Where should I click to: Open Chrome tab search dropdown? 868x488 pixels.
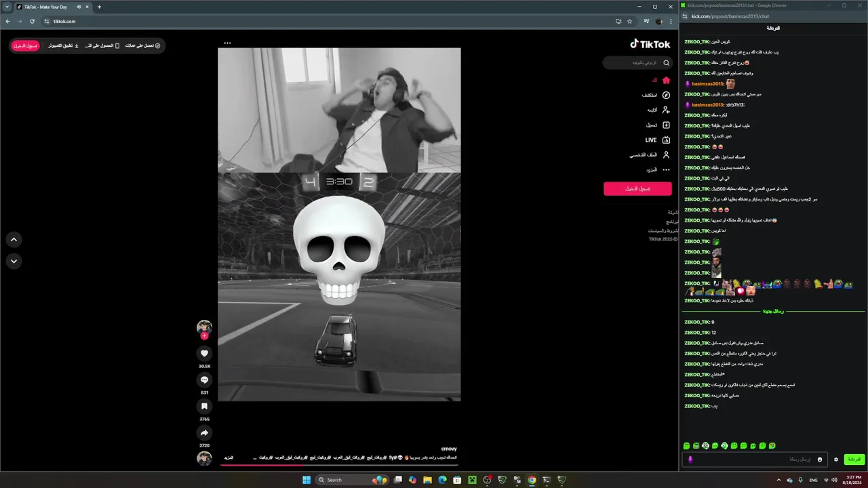point(7,7)
